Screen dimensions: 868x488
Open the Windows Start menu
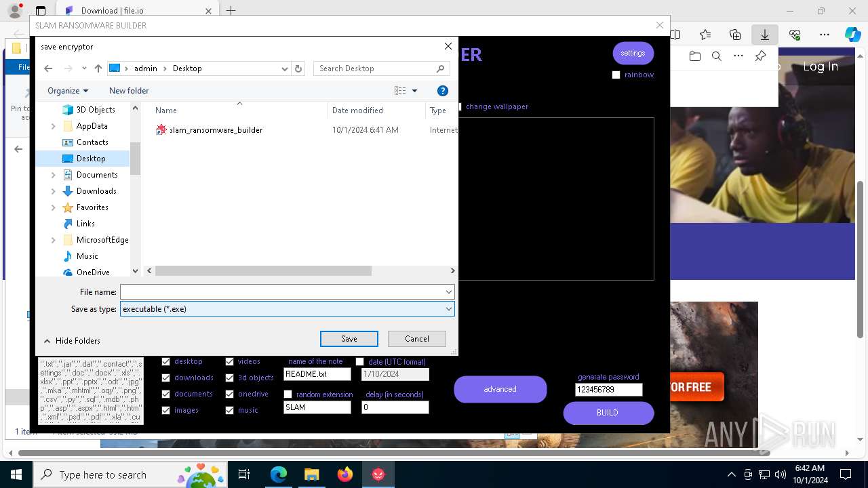[16, 474]
